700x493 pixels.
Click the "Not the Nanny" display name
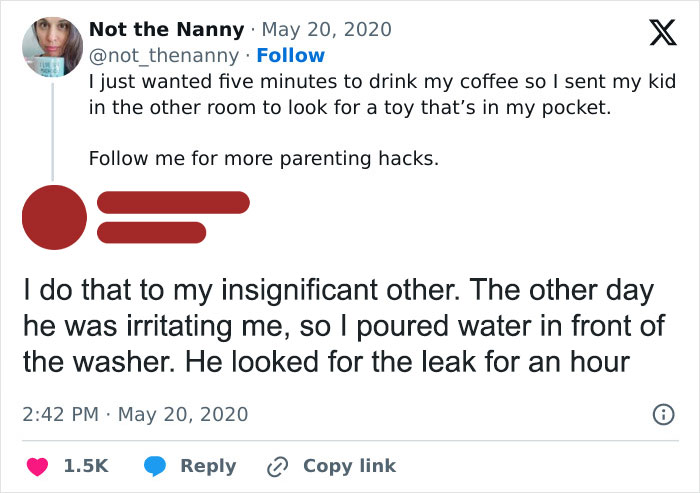click(x=166, y=30)
